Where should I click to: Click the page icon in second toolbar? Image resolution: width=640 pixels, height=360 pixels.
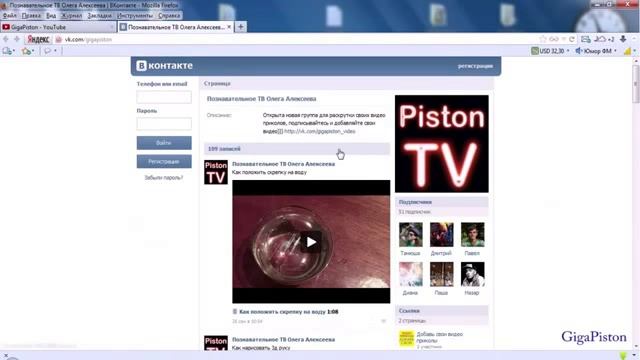tap(7, 51)
